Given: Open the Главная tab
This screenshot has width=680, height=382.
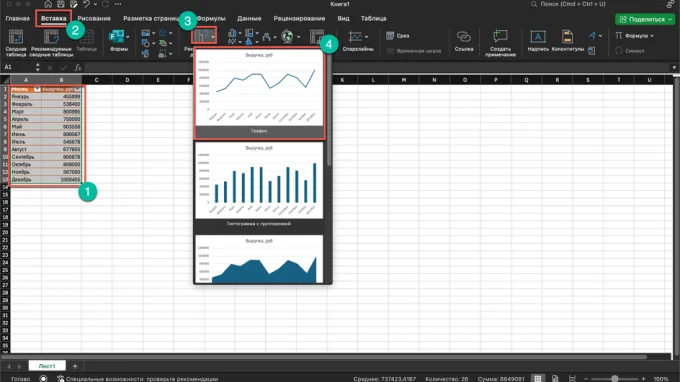Looking at the screenshot, I should click(17, 19).
